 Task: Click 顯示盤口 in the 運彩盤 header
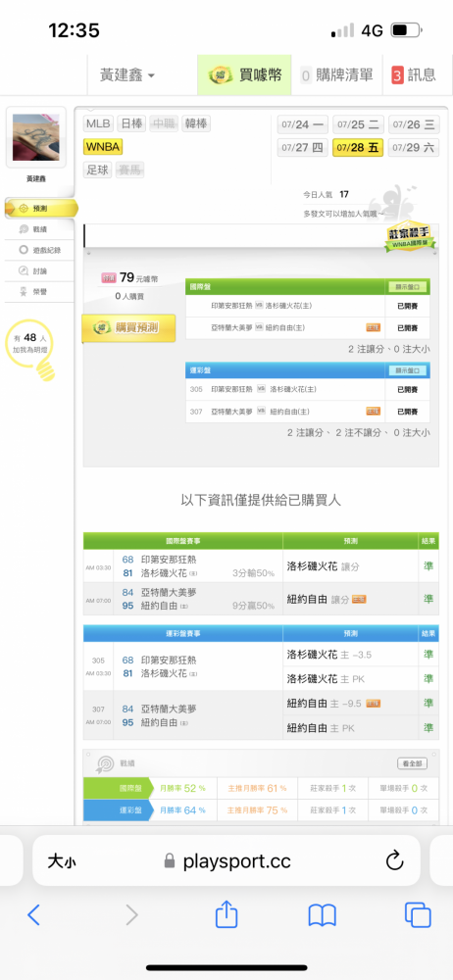(x=407, y=370)
